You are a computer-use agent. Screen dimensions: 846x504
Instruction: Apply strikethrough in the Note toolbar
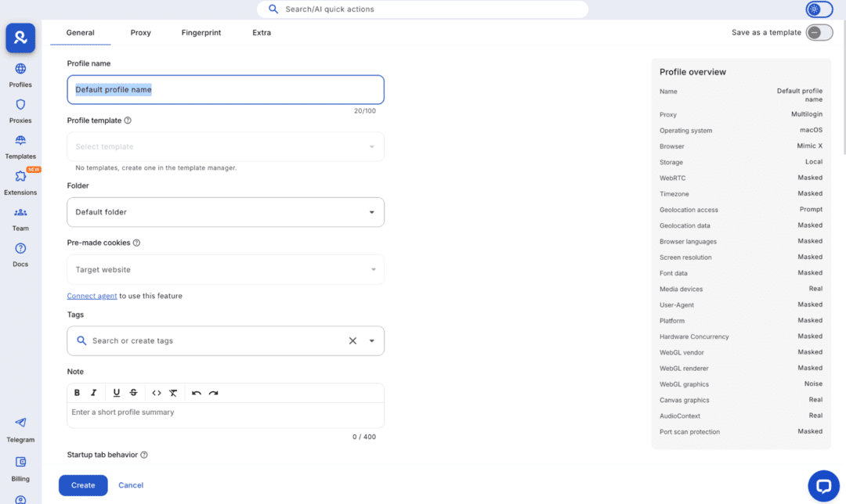click(x=133, y=393)
